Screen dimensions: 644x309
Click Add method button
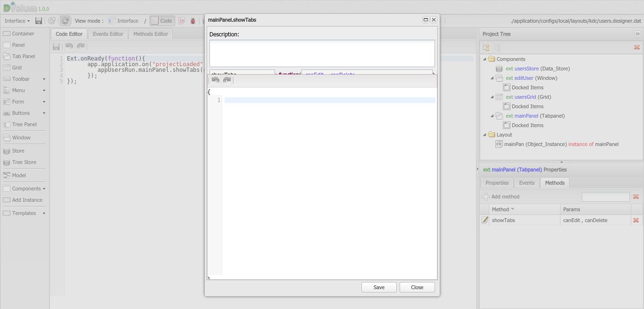pyautogui.click(x=501, y=197)
